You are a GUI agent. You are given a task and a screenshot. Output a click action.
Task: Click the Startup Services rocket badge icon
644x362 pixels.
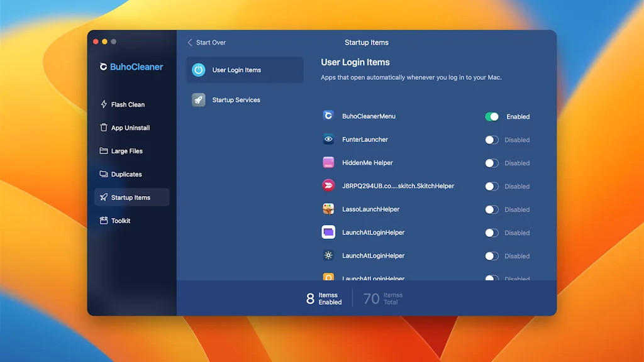click(199, 99)
